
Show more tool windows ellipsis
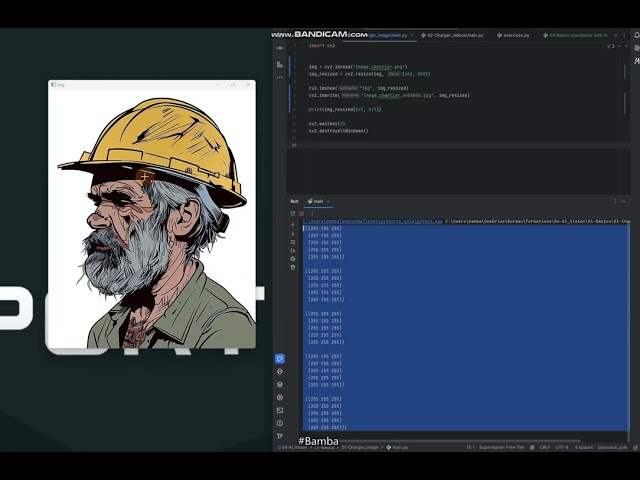coord(280,77)
